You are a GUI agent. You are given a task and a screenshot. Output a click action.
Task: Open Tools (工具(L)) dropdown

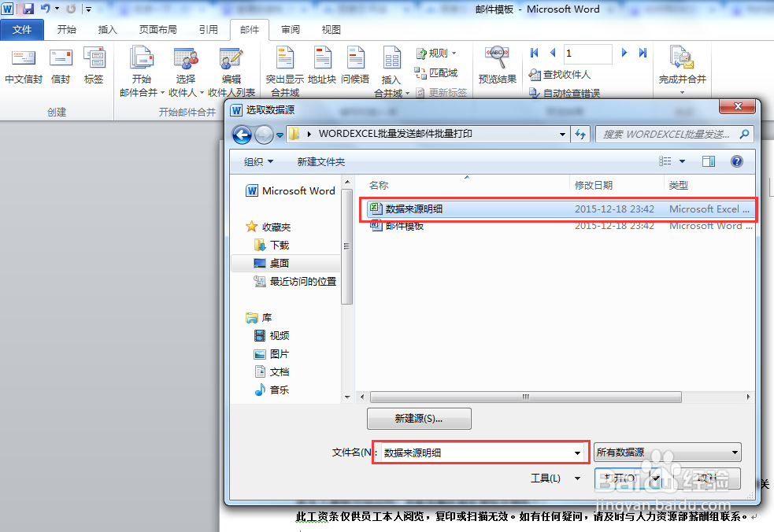555,478
